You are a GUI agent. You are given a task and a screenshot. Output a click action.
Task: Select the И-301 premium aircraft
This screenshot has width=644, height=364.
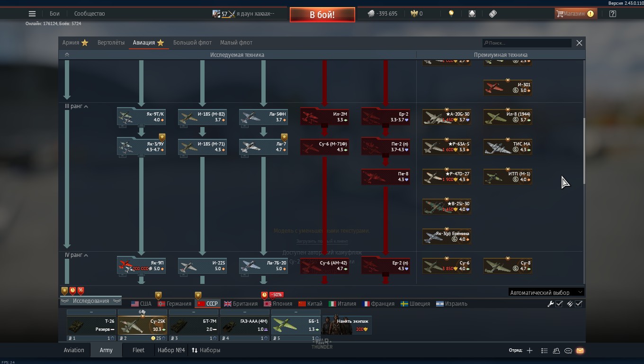tap(508, 88)
